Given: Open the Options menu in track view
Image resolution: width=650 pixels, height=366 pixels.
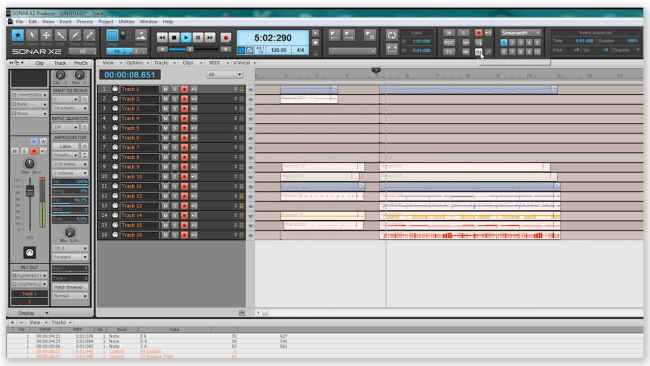Looking at the screenshot, I should tap(135, 63).
